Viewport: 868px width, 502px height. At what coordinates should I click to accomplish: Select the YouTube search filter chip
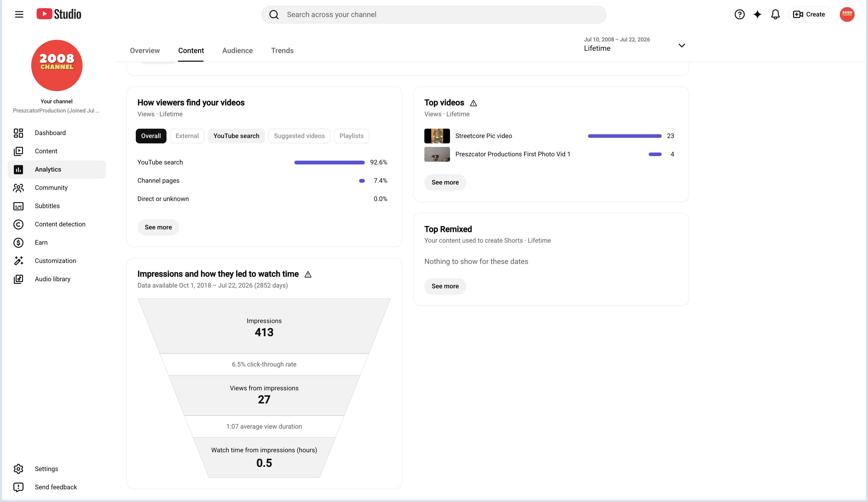pos(236,136)
